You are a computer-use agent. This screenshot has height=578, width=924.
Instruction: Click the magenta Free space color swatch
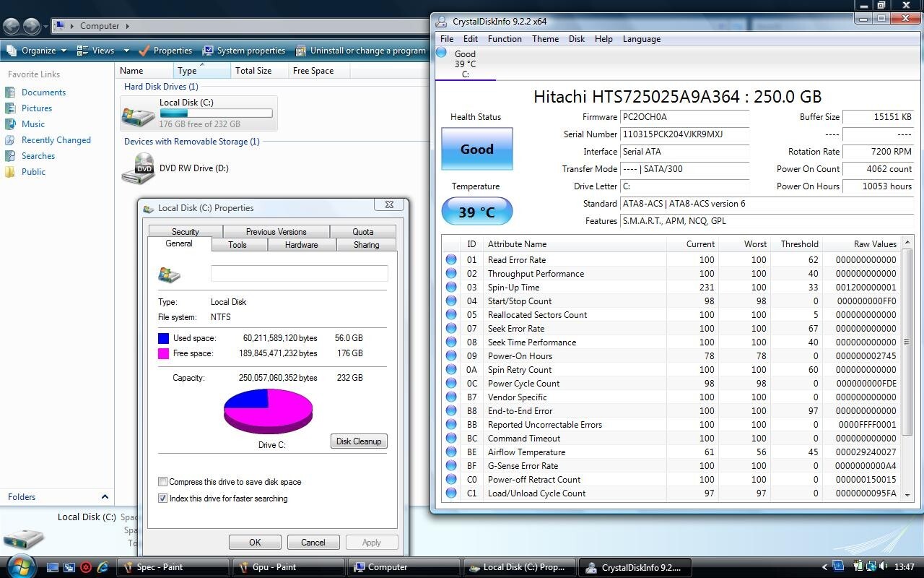point(163,353)
